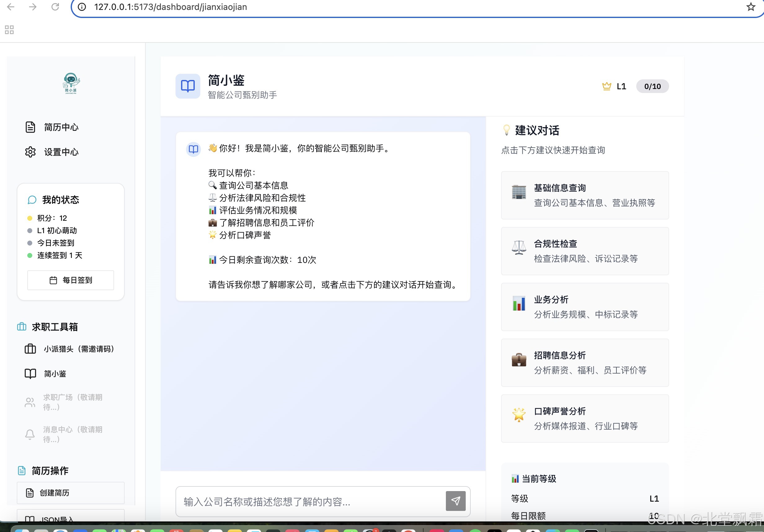The height and width of the screenshot is (532, 764).
Task: Click the crown level L1 icon
Action: pos(606,86)
